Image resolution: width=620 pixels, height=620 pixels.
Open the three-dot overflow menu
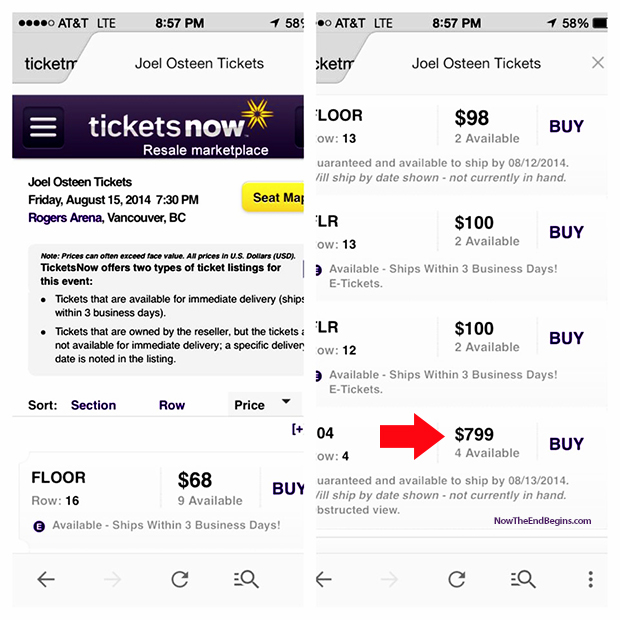click(x=591, y=579)
